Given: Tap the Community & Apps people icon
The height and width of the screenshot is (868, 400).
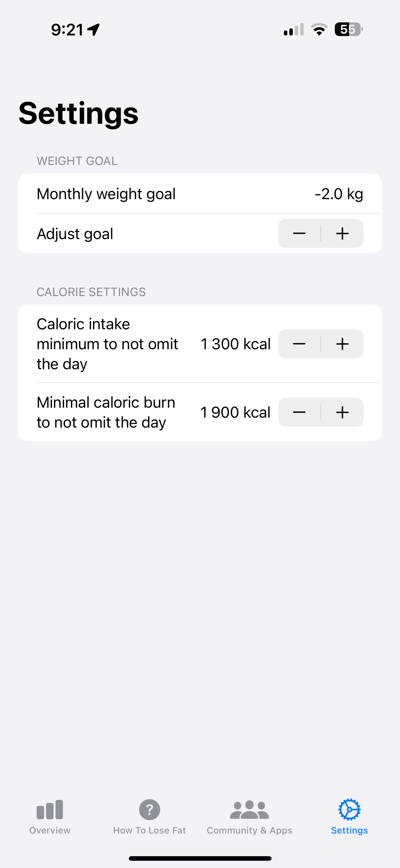Looking at the screenshot, I should click(x=249, y=810).
